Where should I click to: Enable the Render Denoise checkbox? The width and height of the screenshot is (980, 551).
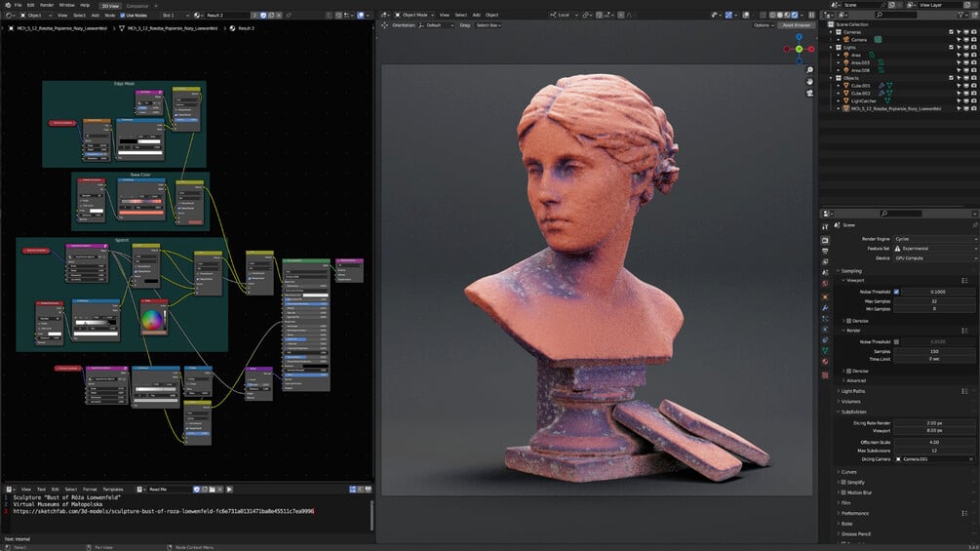848,372
